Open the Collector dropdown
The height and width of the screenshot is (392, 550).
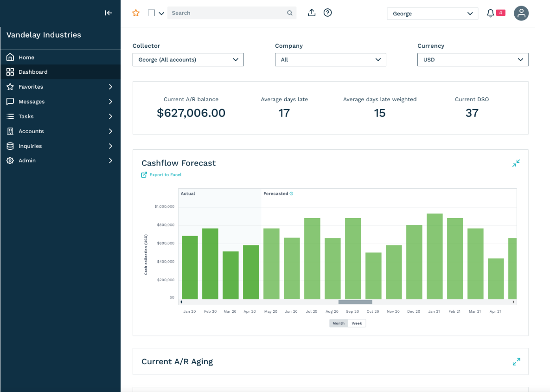click(x=188, y=60)
